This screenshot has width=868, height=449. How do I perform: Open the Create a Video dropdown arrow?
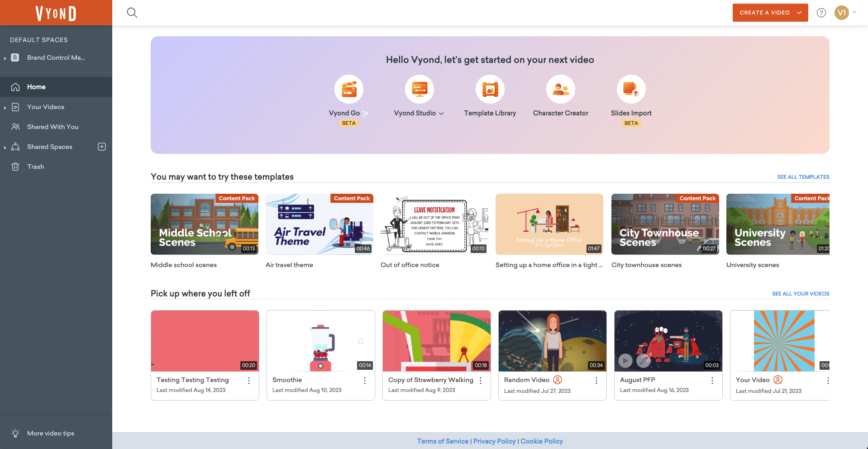click(799, 13)
